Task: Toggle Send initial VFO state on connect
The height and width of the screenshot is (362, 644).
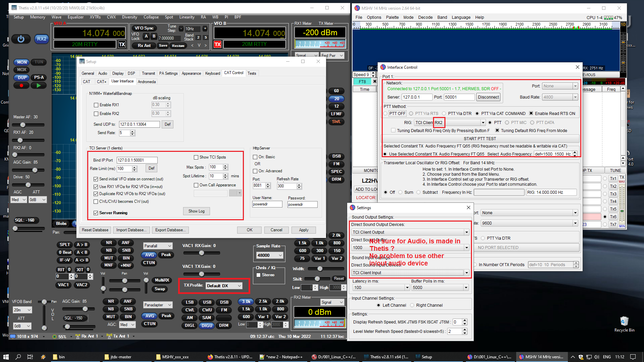Action: pyautogui.click(x=96, y=179)
